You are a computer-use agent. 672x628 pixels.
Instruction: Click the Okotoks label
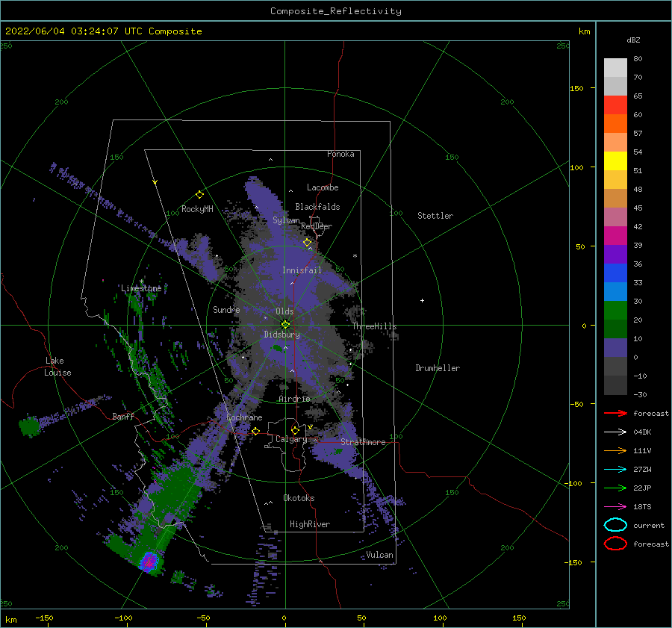(x=299, y=498)
